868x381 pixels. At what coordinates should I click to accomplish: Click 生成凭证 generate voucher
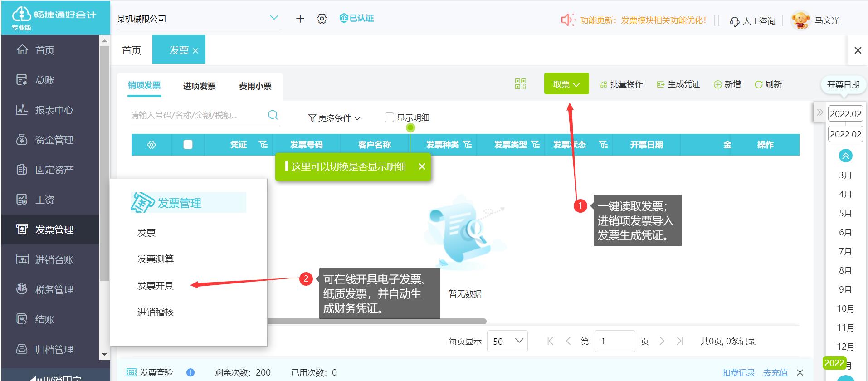[x=678, y=84]
